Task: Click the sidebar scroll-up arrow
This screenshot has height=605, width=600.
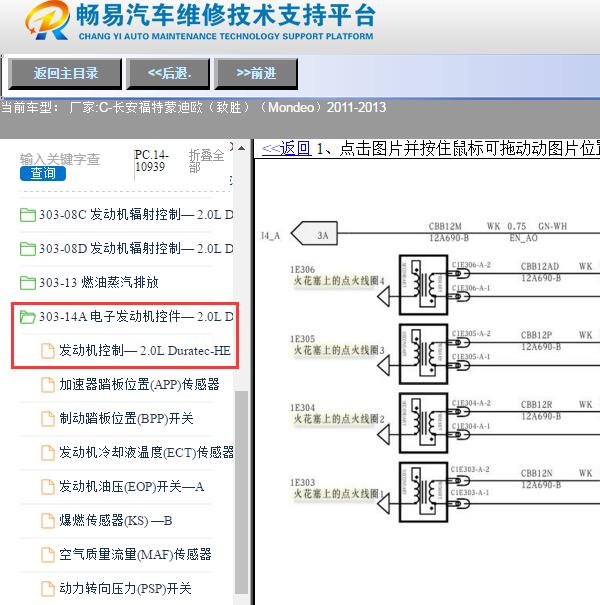Action: (x=242, y=148)
